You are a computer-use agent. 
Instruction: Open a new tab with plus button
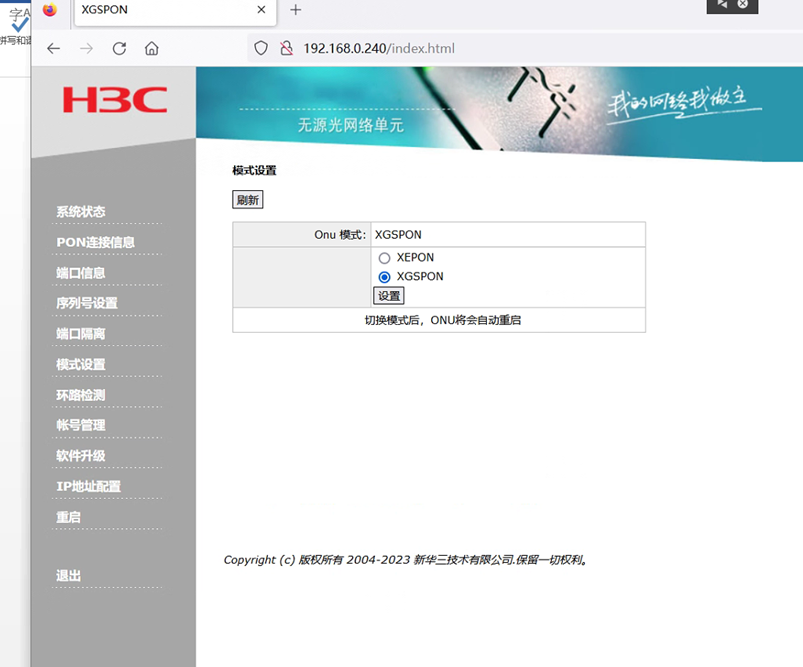[295, 10]
